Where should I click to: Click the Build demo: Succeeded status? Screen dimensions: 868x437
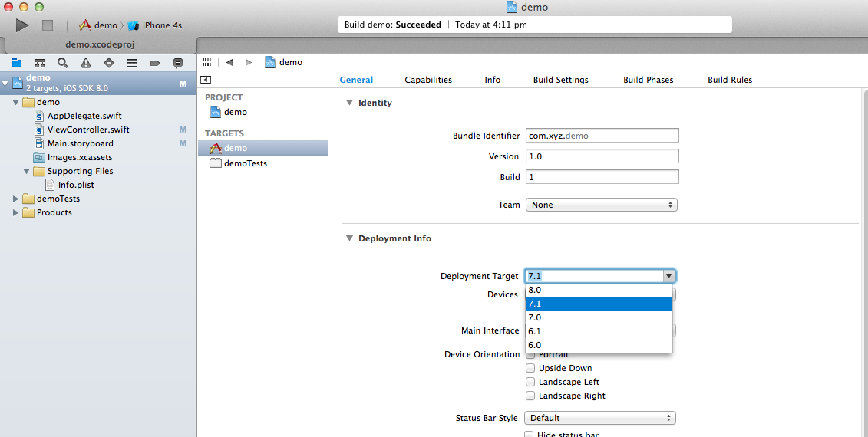tap(392, 25)
